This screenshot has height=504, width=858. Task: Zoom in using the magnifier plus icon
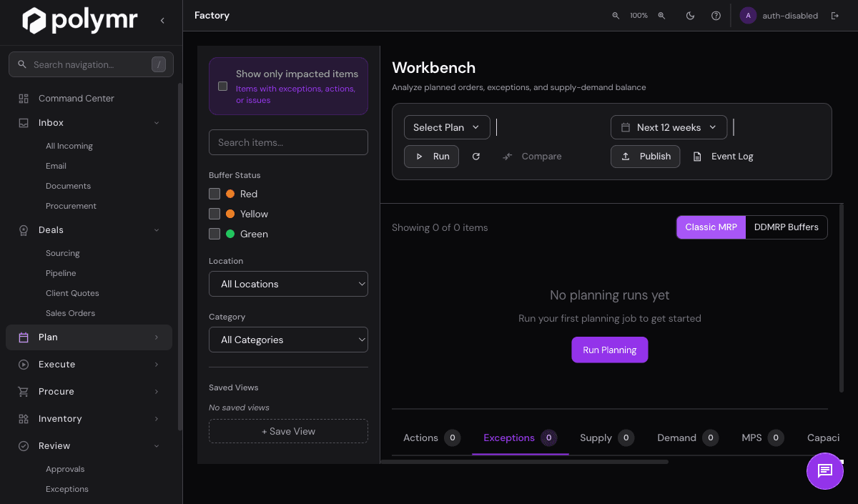coord(661,16)
